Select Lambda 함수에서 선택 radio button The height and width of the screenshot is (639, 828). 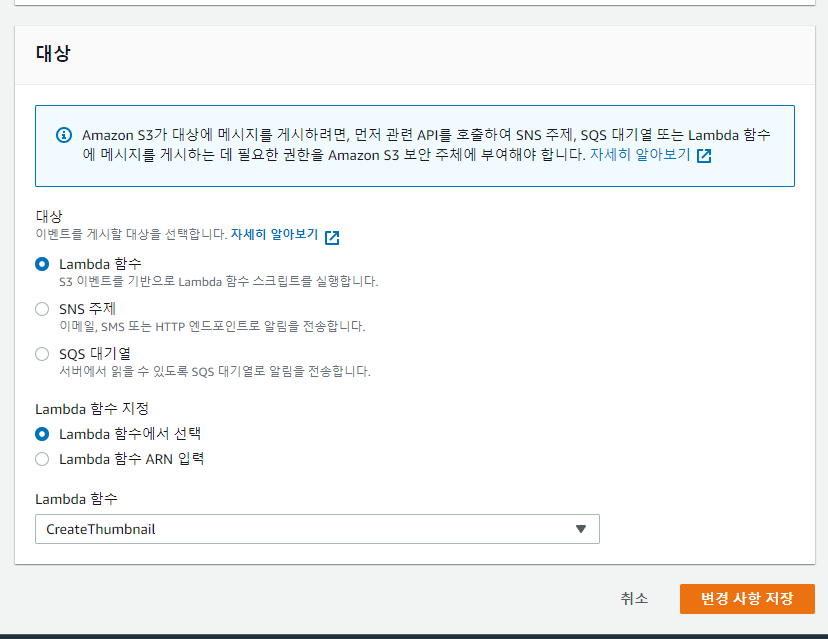[x=42, y=434]
